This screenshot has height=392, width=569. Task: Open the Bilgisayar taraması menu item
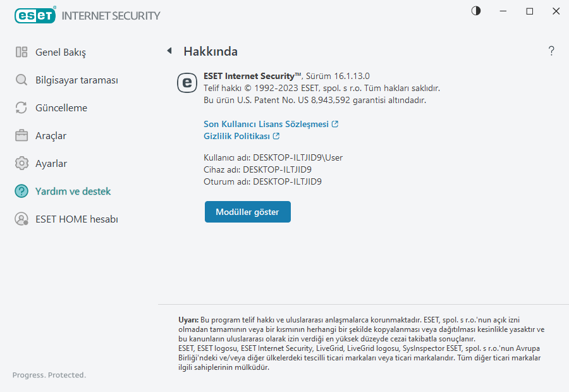[76, 80]
